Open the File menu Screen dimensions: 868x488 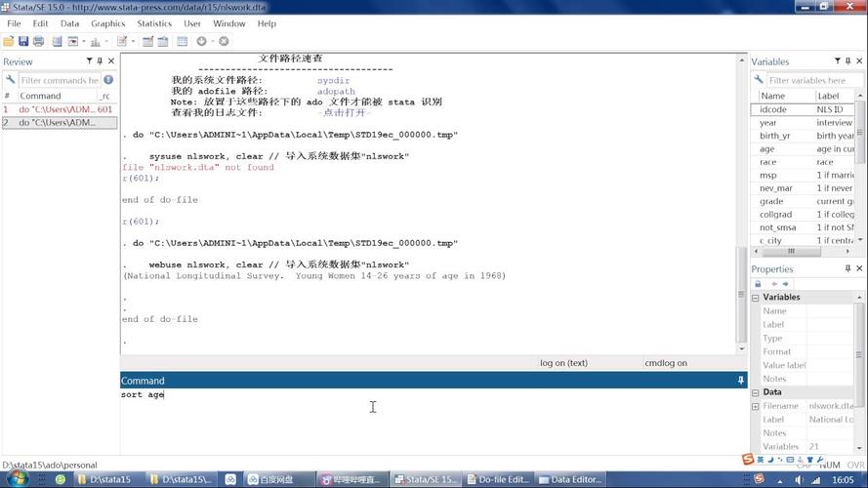pyautogui.click(x=14, y=23)
